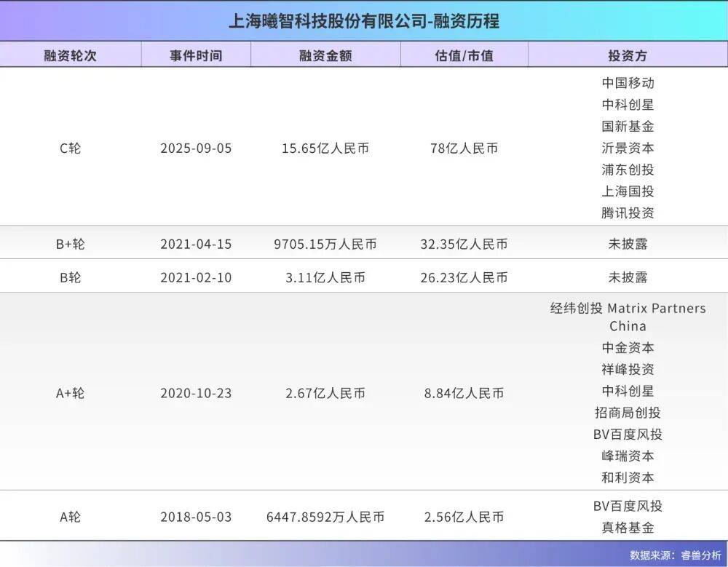728x567 pixels.
Task: Click the 未披露 entry in B轮 row
Action: [628, 277]
